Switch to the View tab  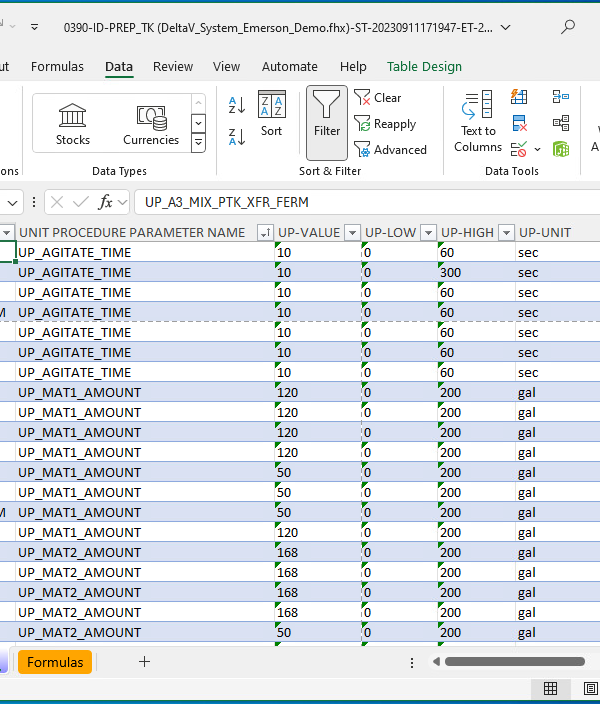226,66
